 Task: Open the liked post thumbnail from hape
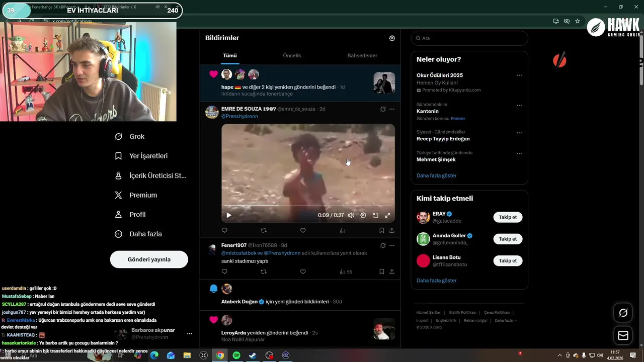[x=384, y=83]
